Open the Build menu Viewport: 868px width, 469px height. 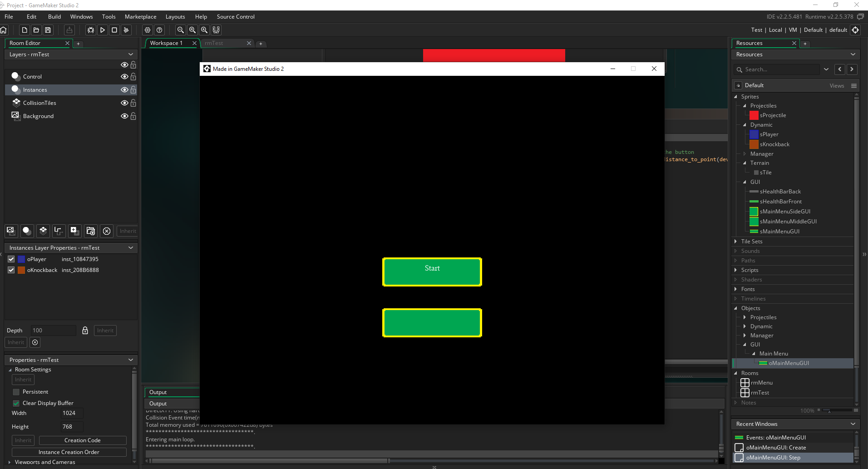point(54,17)
